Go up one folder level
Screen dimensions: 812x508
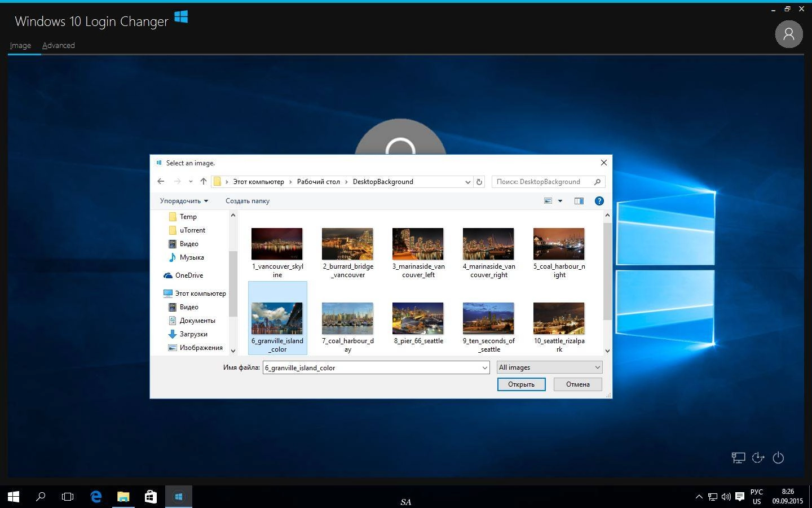tap(204, 181)
